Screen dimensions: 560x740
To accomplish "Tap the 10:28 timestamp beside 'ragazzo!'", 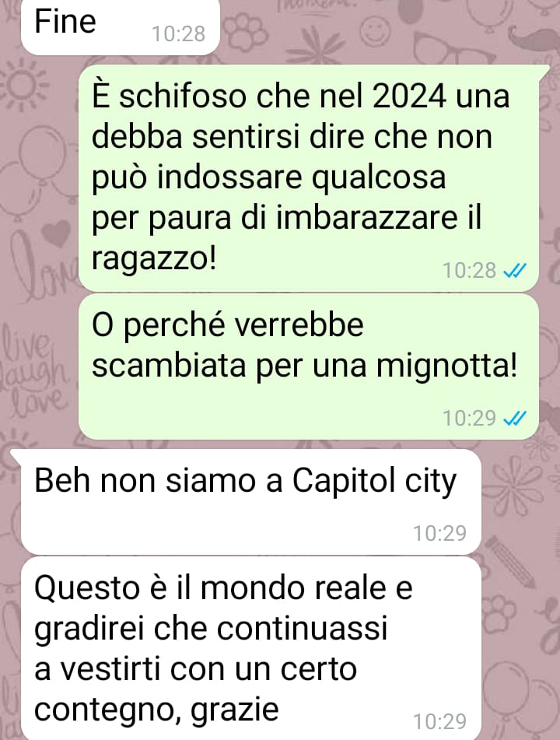I will click(x=469, y=271).
